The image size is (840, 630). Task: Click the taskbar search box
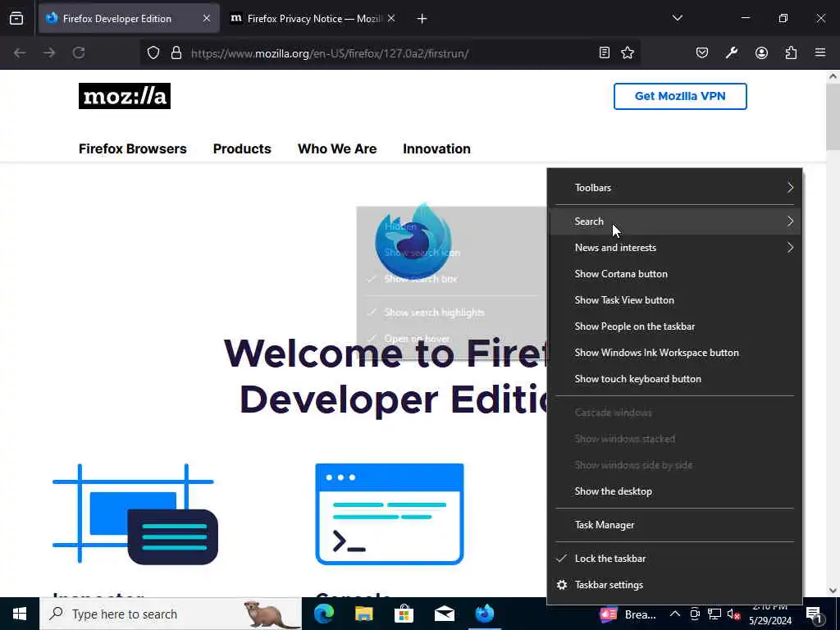pos(171,614)
